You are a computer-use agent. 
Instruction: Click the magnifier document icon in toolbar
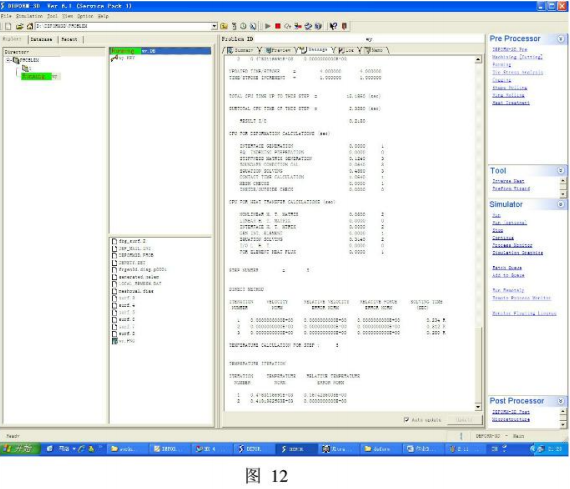(x=253, y=26)
